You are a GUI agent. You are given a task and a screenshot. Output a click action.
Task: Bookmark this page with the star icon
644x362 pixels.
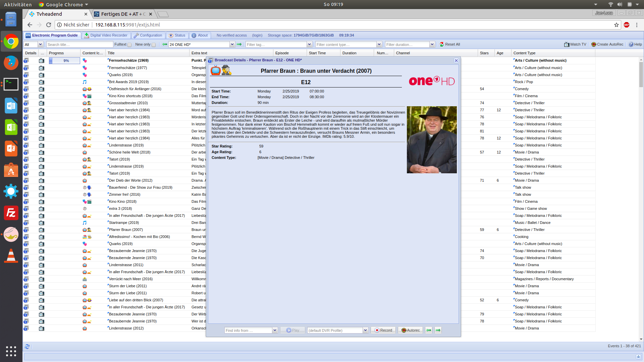(616, 25)
